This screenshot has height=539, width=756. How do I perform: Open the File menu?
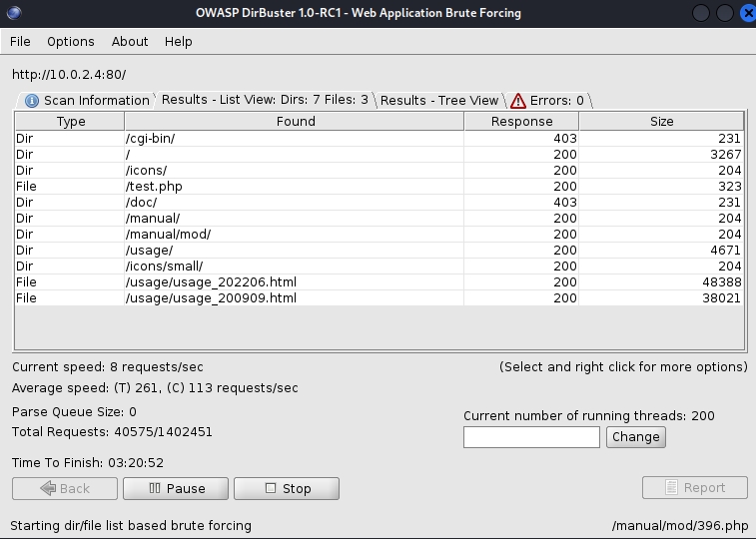coord(20,42)
